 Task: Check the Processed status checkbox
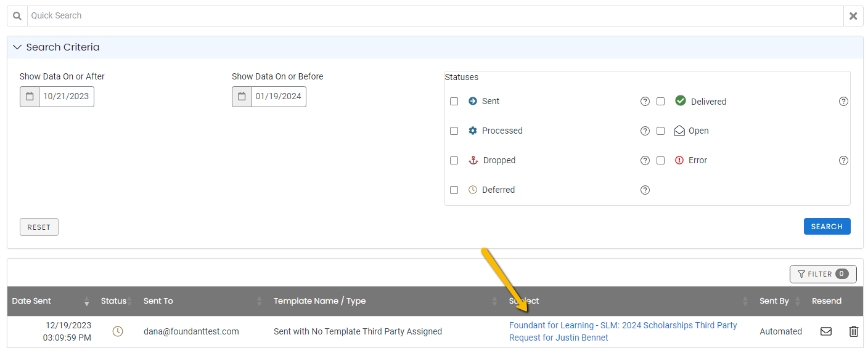pyautogui.click(x=454, y=131)
